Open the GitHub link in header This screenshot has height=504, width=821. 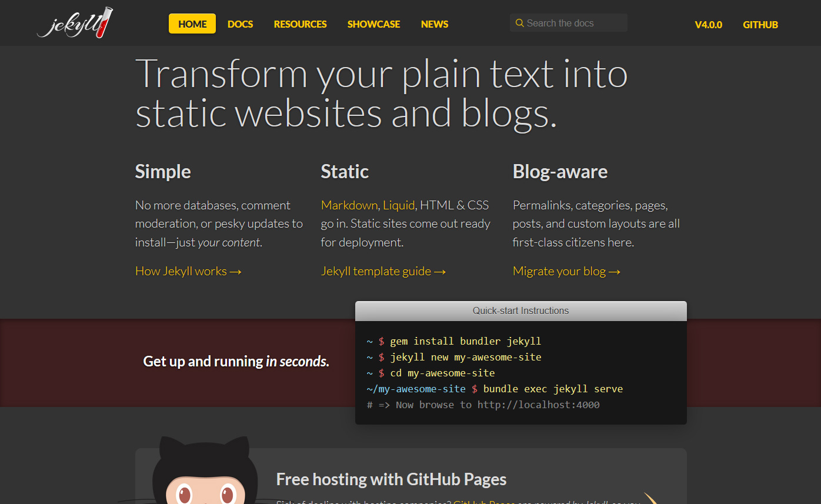(x=760, y=25)
